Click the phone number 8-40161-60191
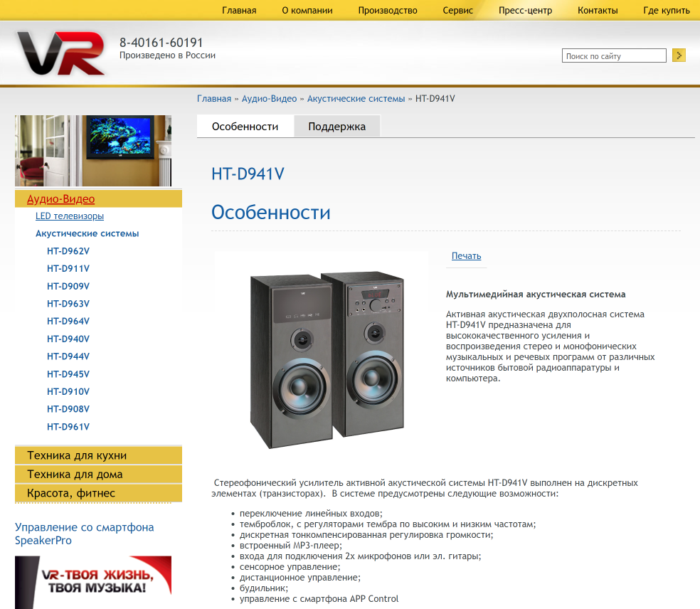This screenshot has width=700, height=609. [161, 43]
